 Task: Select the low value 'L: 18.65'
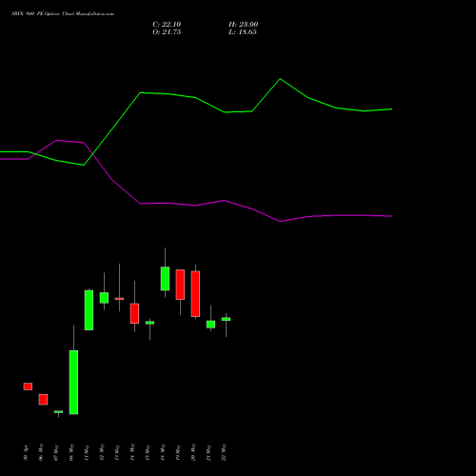pyautogui.click(x=243, y=32)
